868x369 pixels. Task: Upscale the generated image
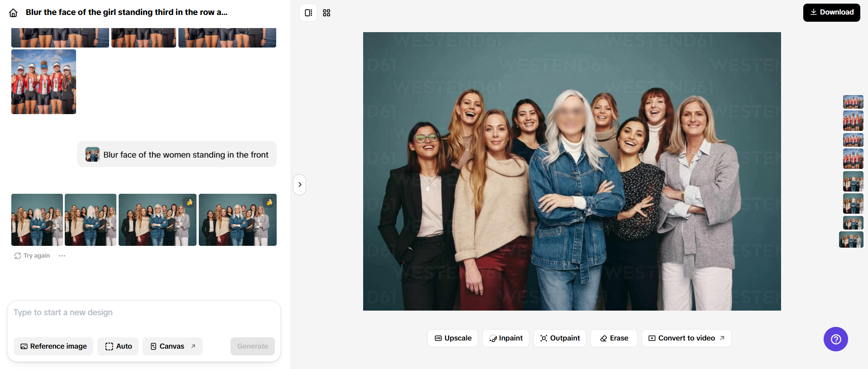coord(453,338)
